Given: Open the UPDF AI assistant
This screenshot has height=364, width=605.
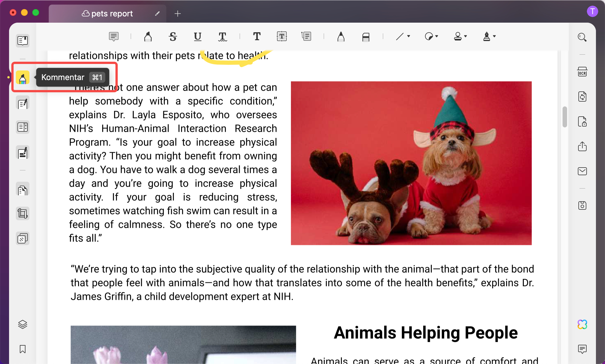Looking at the screenshot, I should click(582, 324).
